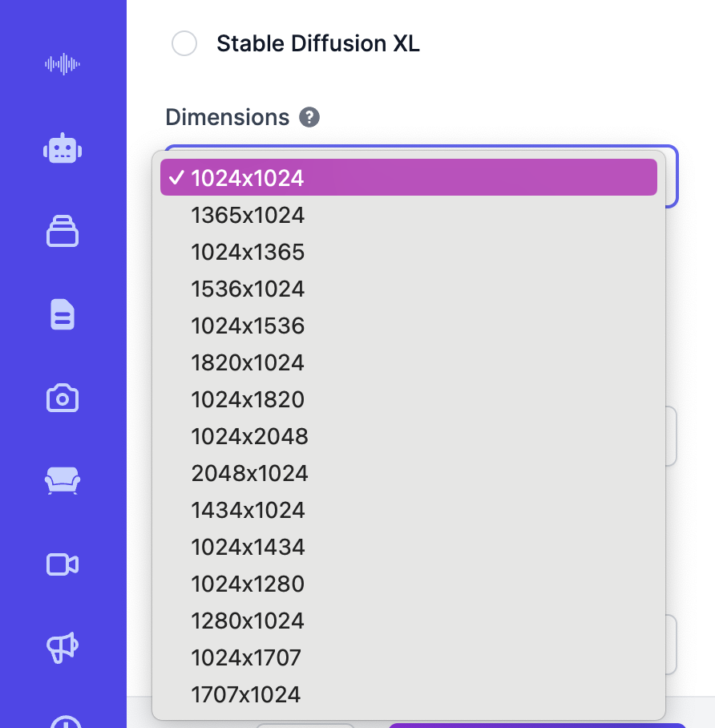Choose 1365x1024 from dimensions list
715x728 pixels.
(x=248, y=215)
